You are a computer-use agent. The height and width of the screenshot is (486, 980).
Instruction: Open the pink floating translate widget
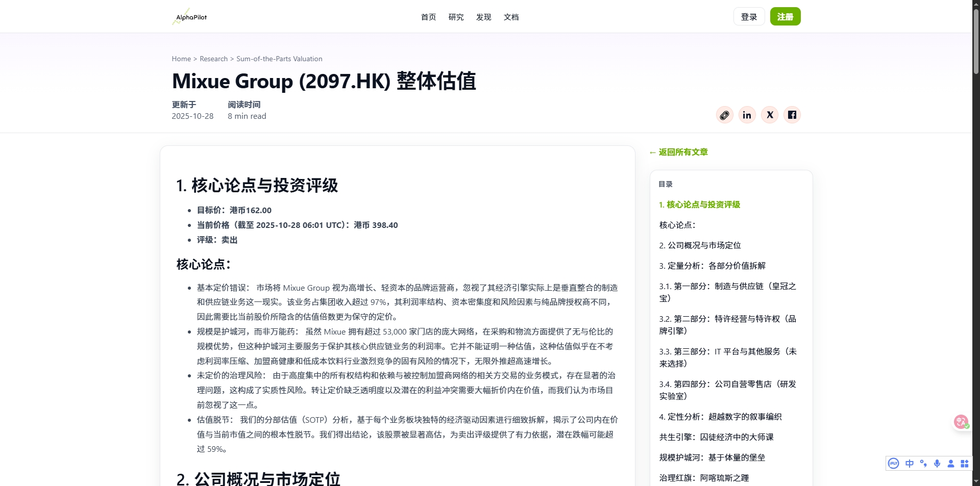[x=962, y=422]
